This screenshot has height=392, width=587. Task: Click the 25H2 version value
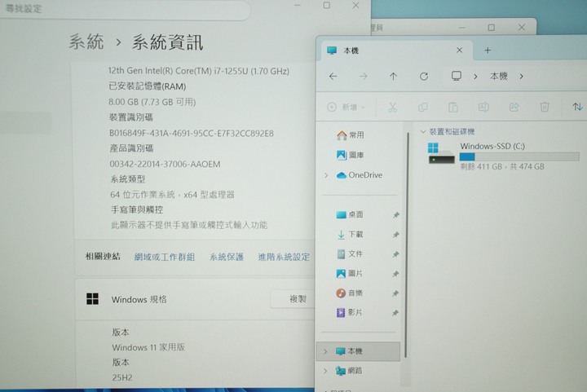(122, 377)
